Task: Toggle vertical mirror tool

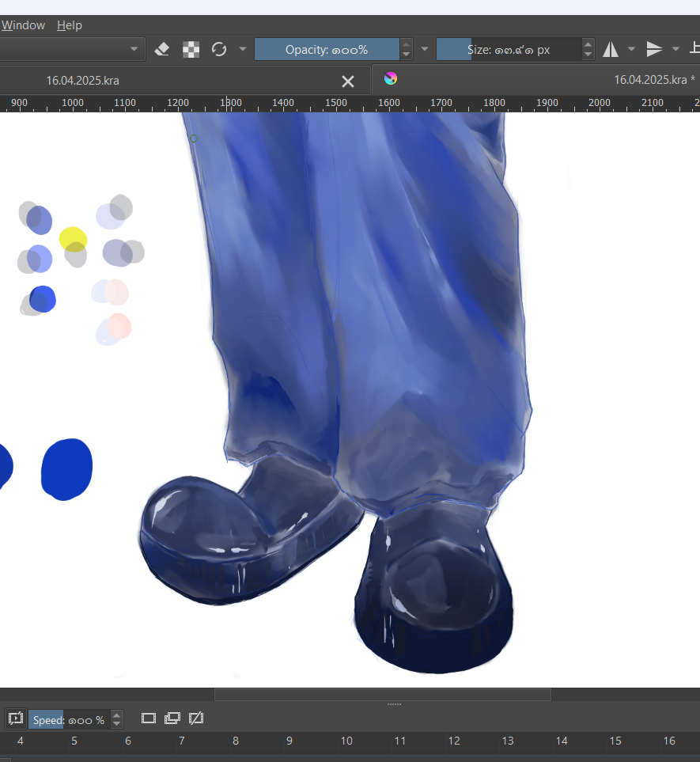Action: click(x=654, y=50)
